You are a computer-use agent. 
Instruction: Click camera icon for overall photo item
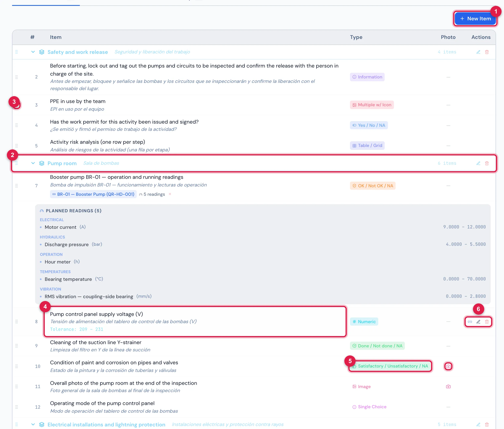point(448,386)
